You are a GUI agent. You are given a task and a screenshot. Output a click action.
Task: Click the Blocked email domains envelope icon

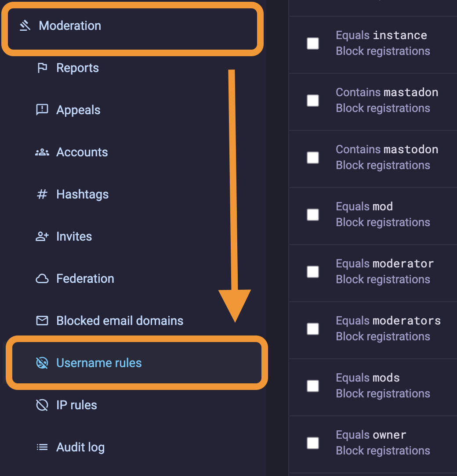[x=42, y=321]
